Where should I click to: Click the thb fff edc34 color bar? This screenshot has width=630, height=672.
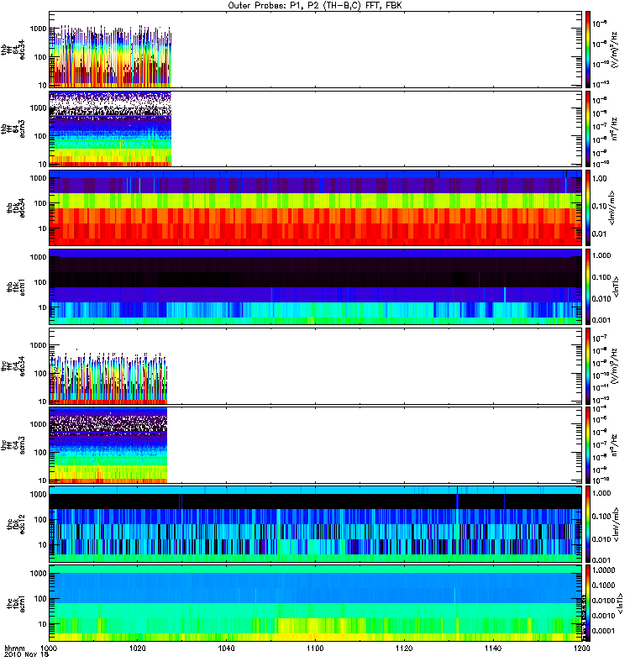point(587,50)
